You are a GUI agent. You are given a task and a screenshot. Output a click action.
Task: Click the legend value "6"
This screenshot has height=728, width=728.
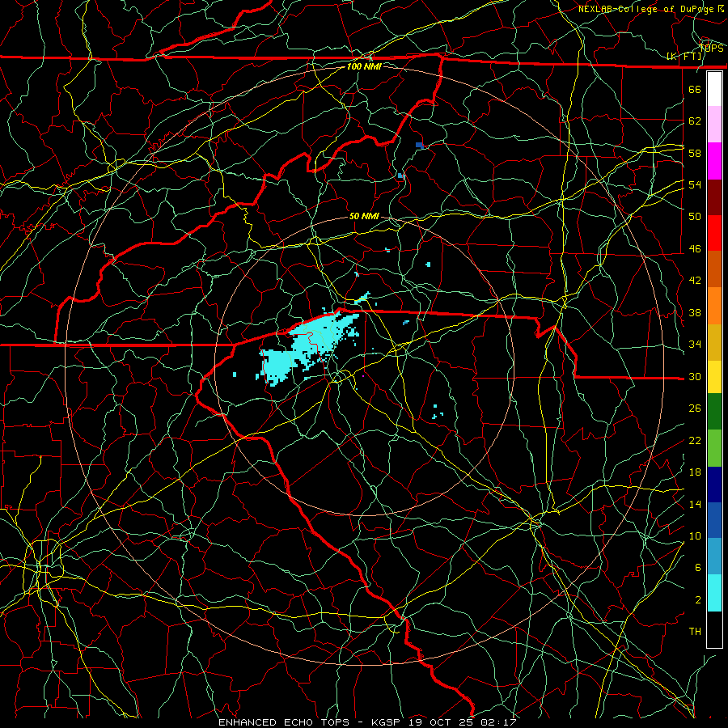click(698, 568)
